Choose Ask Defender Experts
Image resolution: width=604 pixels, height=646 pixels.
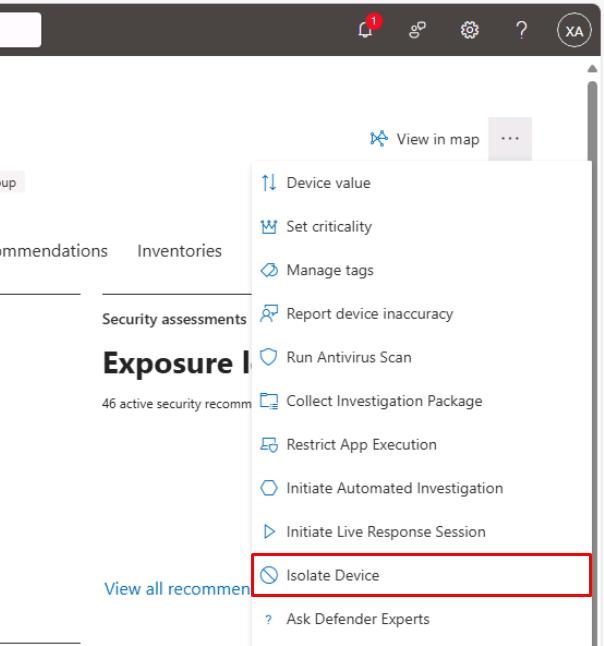click(358, 619)
